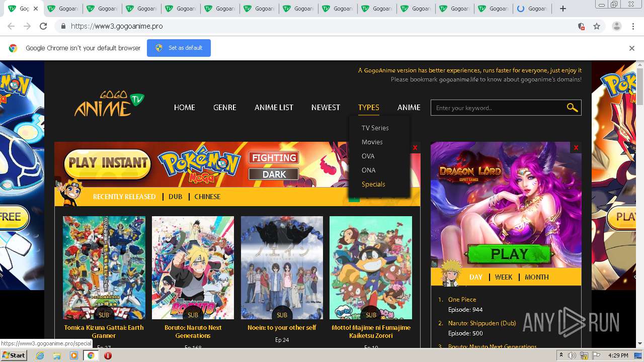This screenshot has width=644, height=362.
Task: Click the ANIME menu item
Action: pyautogui.click(x=409, y=107)
